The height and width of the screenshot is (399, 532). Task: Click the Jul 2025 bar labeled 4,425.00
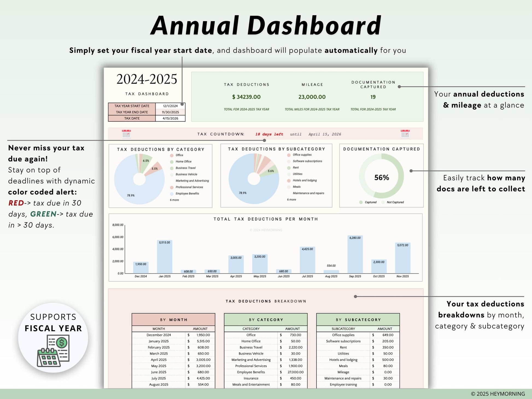click(308, 260)
